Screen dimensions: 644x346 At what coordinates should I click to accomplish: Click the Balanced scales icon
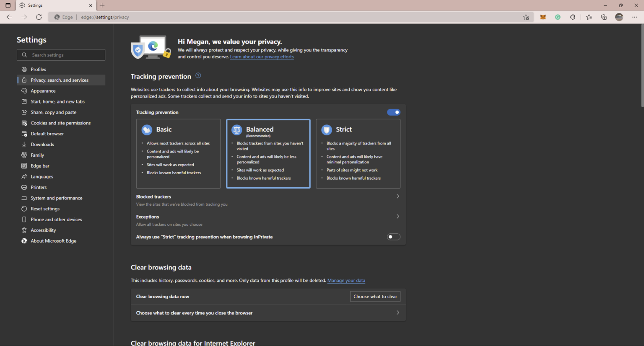(237, 130)
